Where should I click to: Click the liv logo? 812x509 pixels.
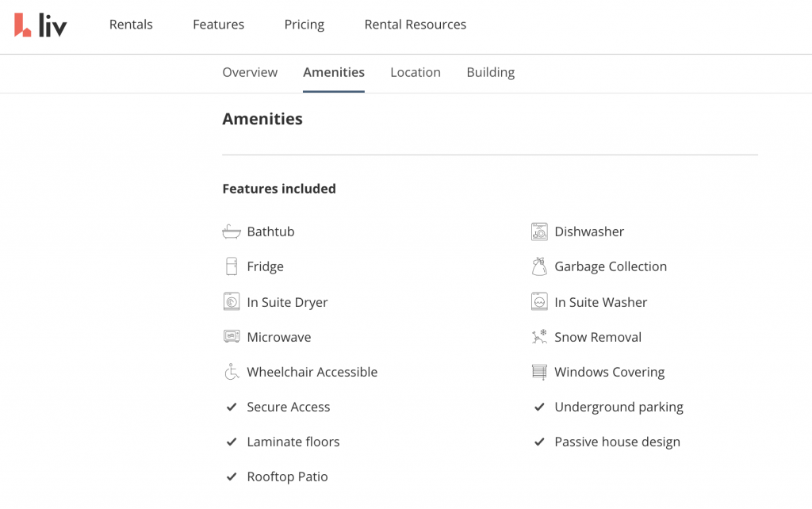[40, 25]
